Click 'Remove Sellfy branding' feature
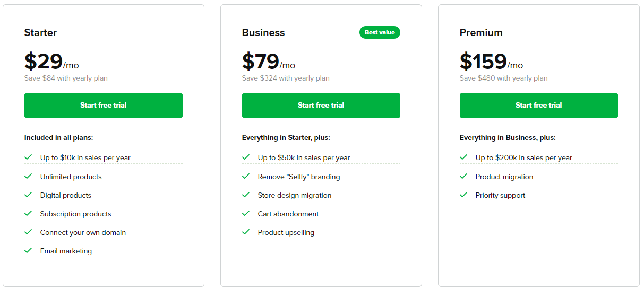Screen dimensions: 644x289 coord(299,177)
